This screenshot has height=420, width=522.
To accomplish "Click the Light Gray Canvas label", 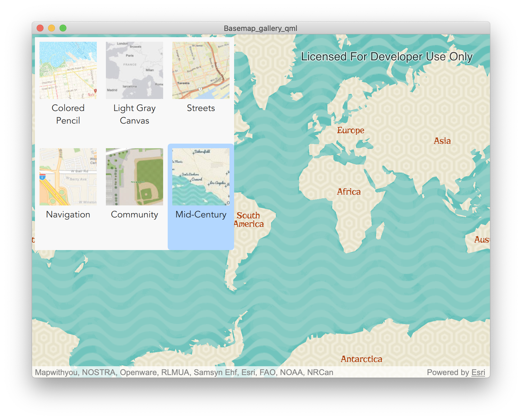I will coord(135,114).
